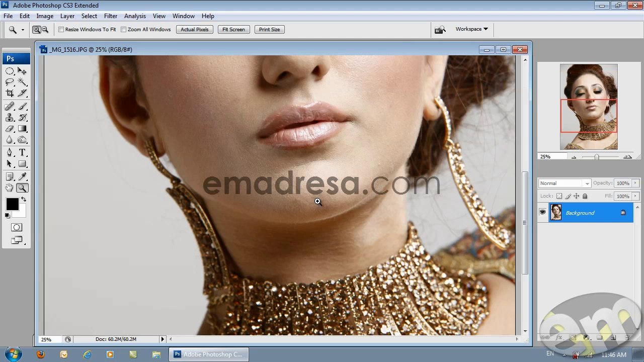
Task: Select the Horizontal Type tool
Action: tap(22, 153)
